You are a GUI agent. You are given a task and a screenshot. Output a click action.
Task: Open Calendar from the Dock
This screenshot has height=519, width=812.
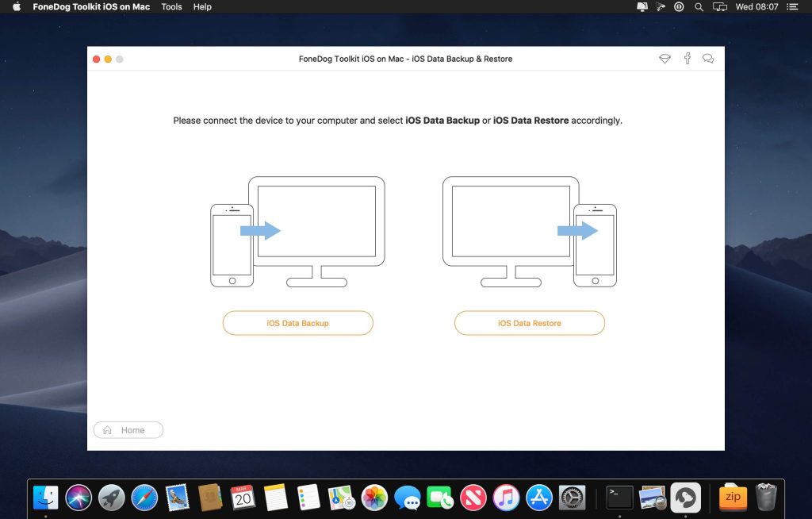click(242, 498)
